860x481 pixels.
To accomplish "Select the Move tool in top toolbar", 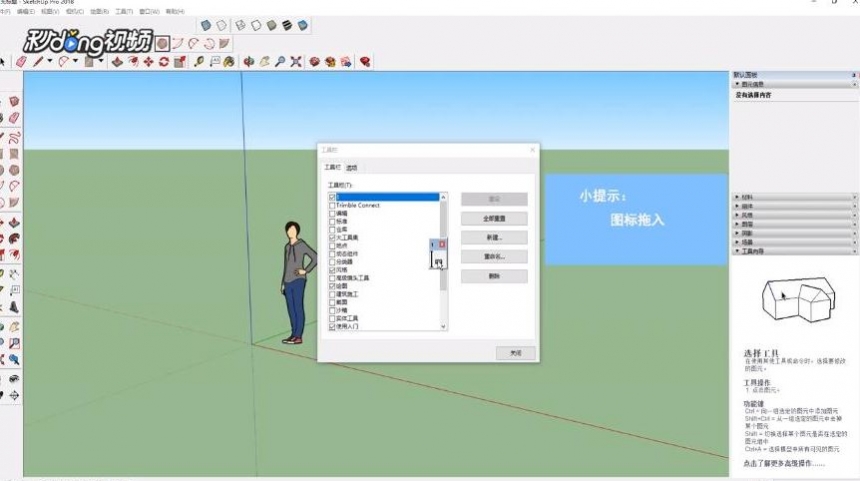I will [149, 62].
